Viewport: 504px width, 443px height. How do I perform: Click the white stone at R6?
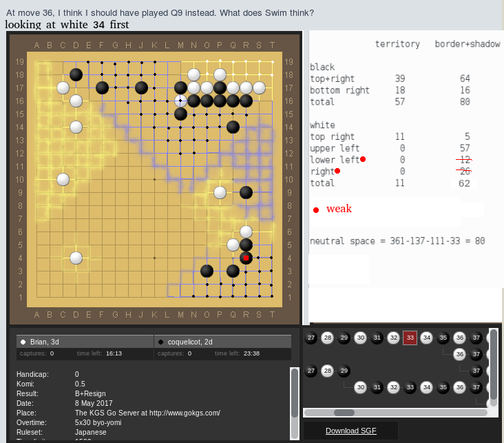(x=246, y=232)
